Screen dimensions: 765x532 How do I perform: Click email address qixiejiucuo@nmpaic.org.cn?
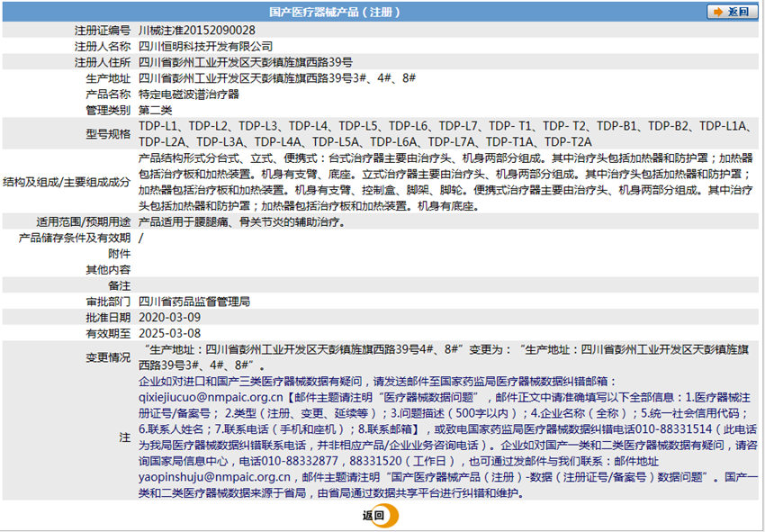pyautogui.click(x=211, y=396)
